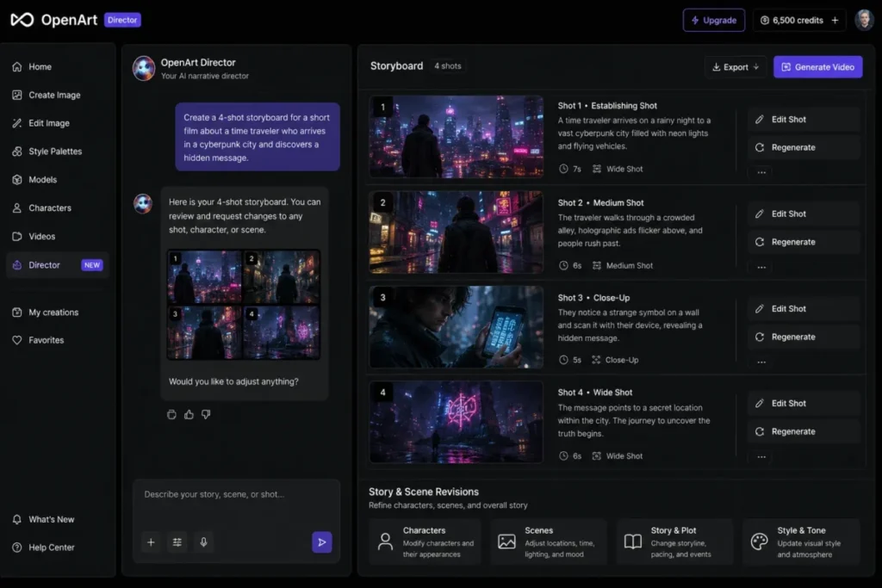882x588 pixels.
Task: Open Shot 2 storyboard thumbnail
Action: (x=457, y=232)
